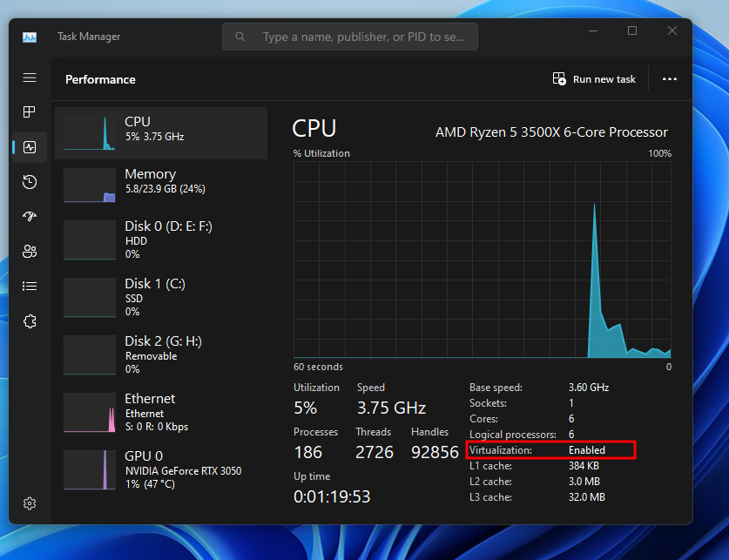Screen dimensions: 729x560
Task: Open the Startup apps page
Action: tap(29, 216)
